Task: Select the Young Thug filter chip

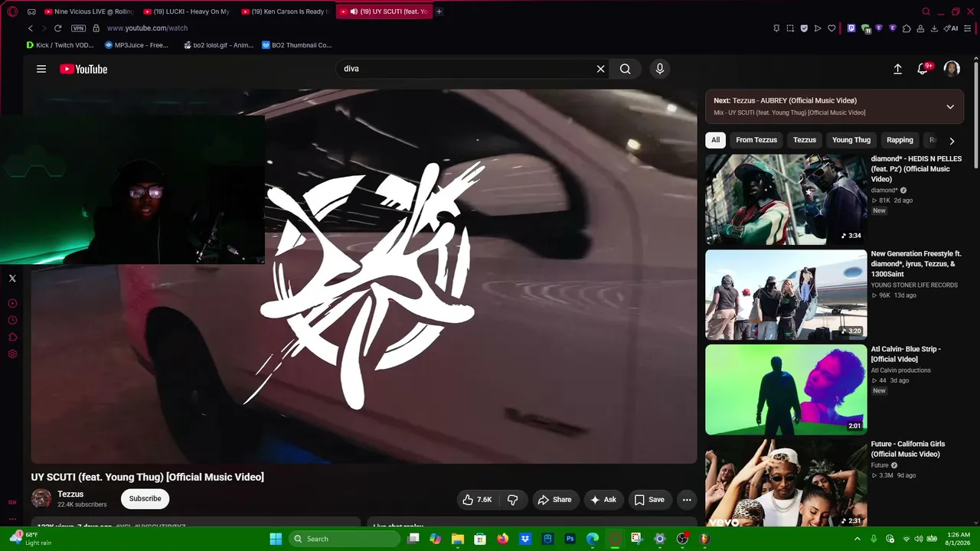Action: click(x=851, y=140)
